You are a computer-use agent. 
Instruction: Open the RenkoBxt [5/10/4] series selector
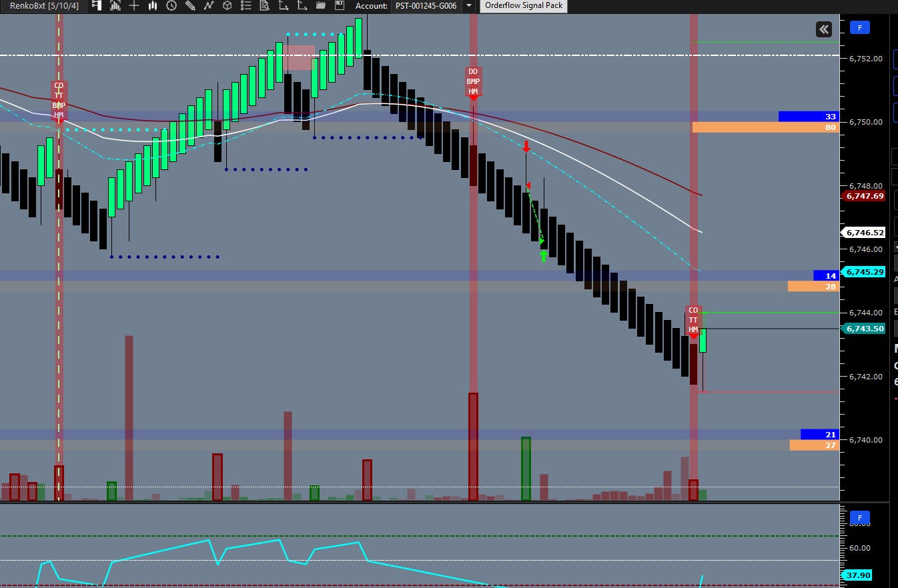pyautogui.click(x=43, y=5)
